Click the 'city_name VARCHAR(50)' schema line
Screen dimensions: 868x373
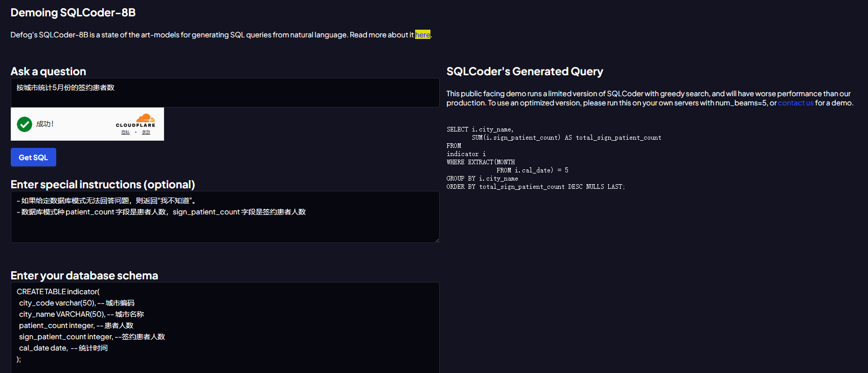[81, 314]
